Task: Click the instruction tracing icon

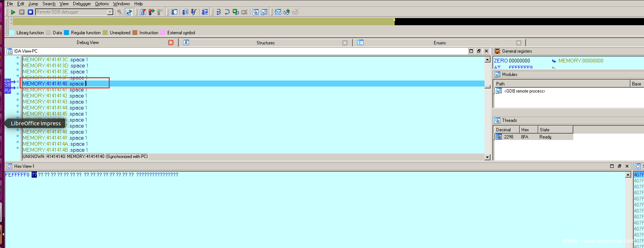Action: (x=219, y=12)
